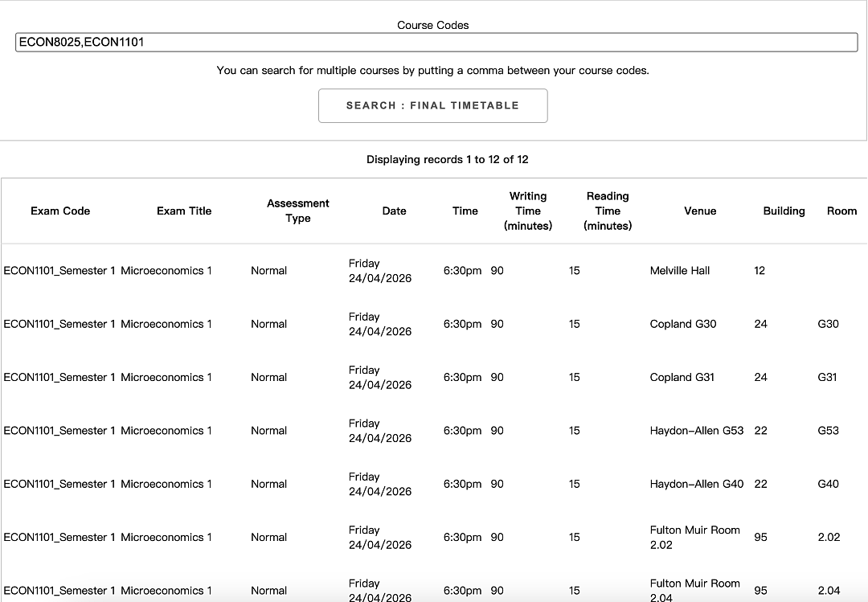Screen dimensions: 868x602
Task: Click the Building column header
Action: point(784,211)
